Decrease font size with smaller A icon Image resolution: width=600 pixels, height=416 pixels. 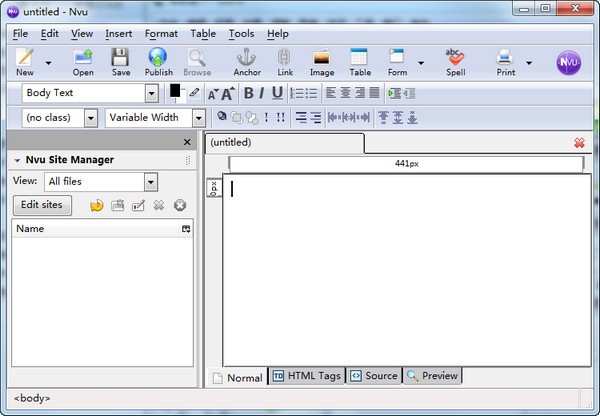212,94
